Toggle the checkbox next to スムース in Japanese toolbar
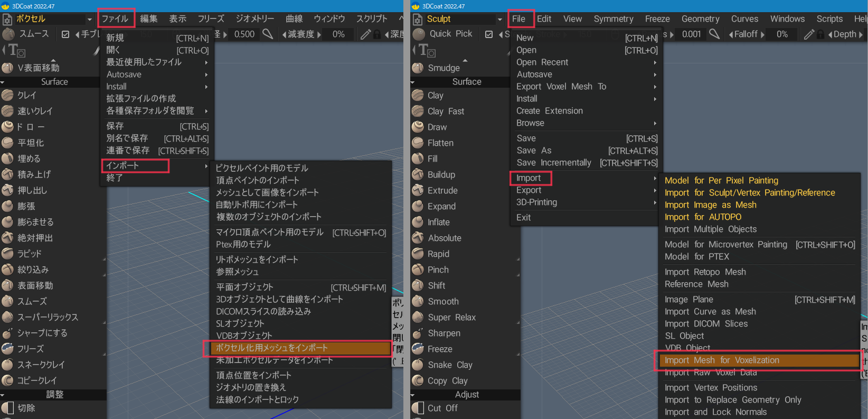 [65, 34]
